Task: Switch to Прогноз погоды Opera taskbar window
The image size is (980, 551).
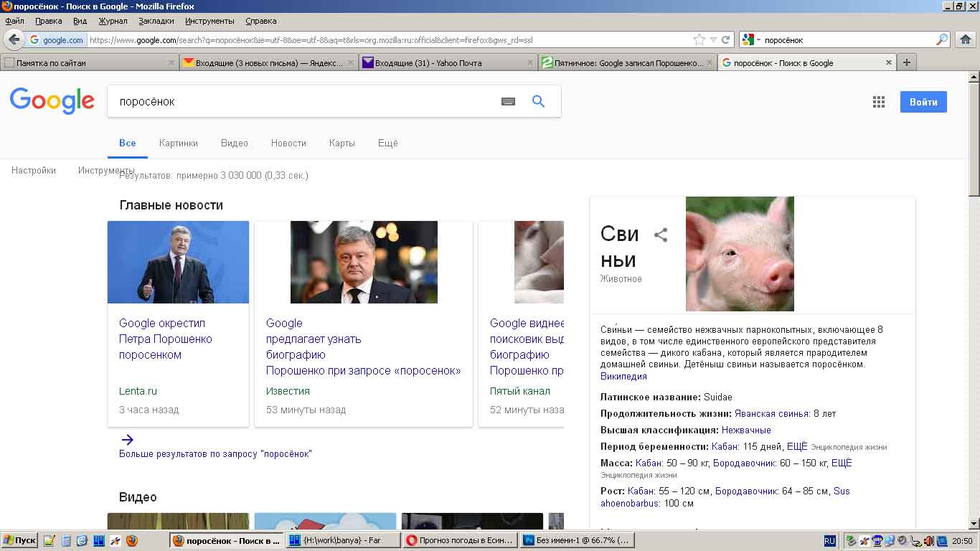Action: pyautogui.click(x=459, y=541)
